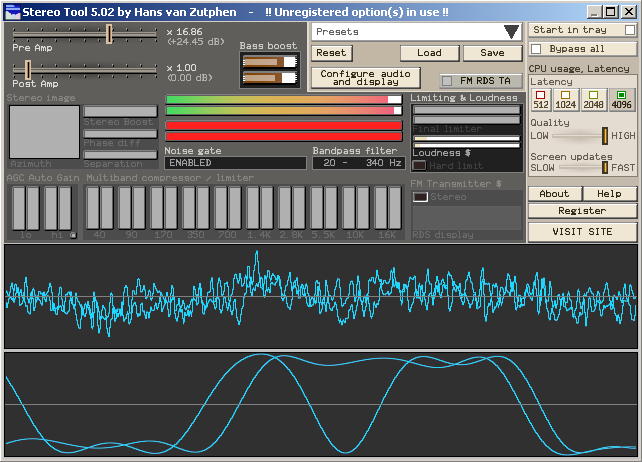This screenshot has width=642, height=462.
Task: Reset settings with the Reset button
Action: (x=331, y=53)
